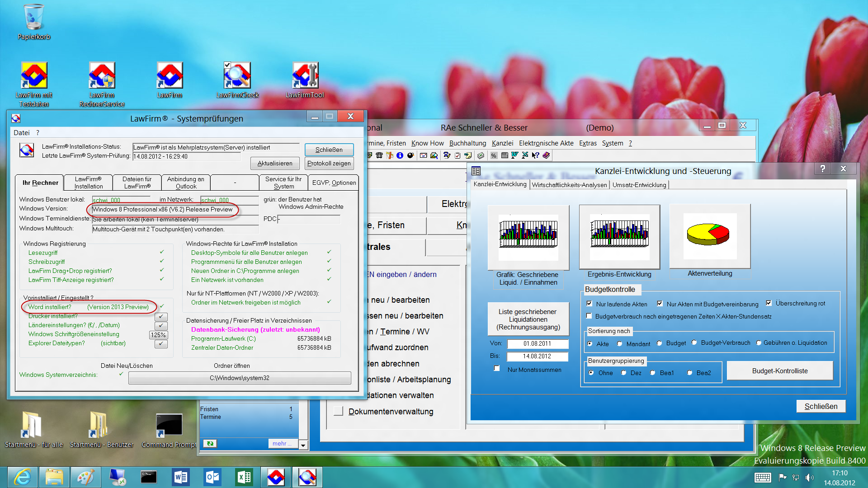Open the Datei menu in Systemprüfungen
Image resolution: width=868 pixels, height=488 pixels.
point(21,132)
